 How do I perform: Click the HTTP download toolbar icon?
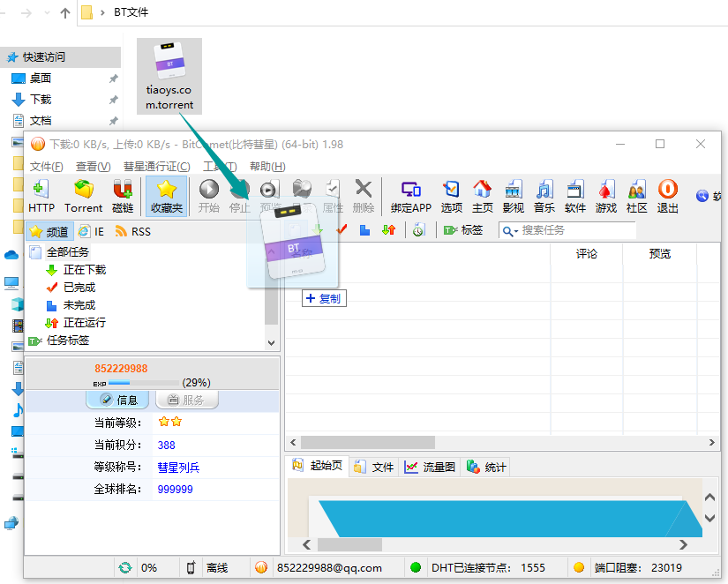(x=41, y=197)
